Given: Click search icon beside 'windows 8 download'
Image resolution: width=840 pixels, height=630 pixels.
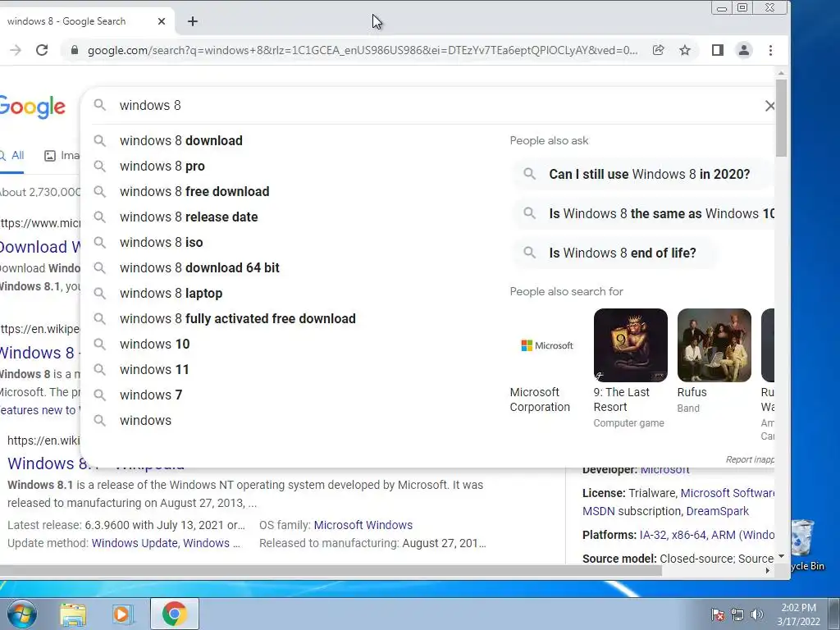Looking at the screenshot, I should pos(99,140).
